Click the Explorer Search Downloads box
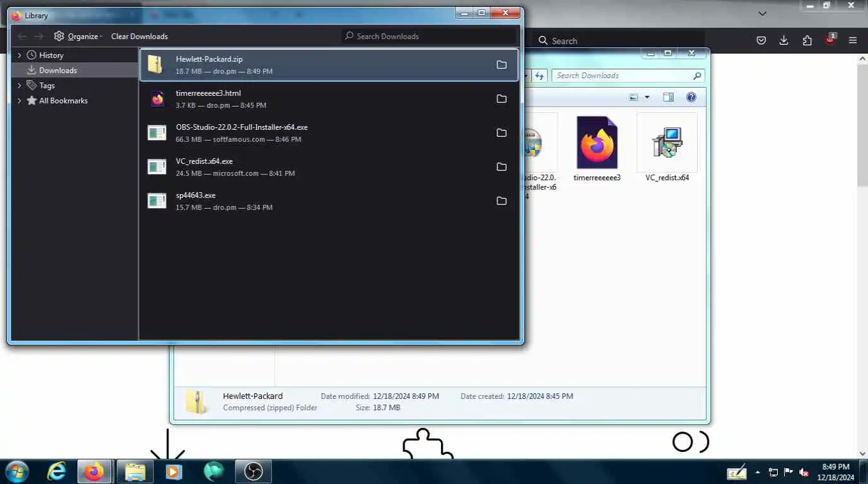This screenshot has height=484, width=868. 628,76
